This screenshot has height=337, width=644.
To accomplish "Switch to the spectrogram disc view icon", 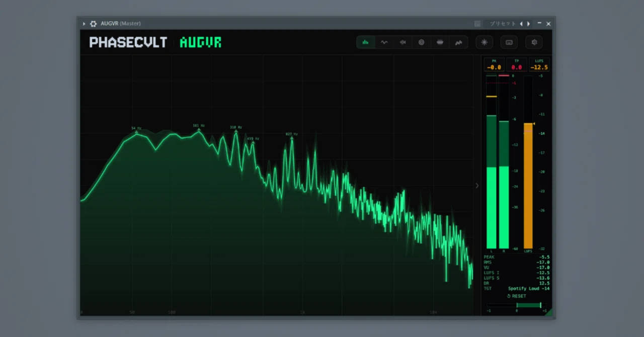I will [x=440, y=42].
